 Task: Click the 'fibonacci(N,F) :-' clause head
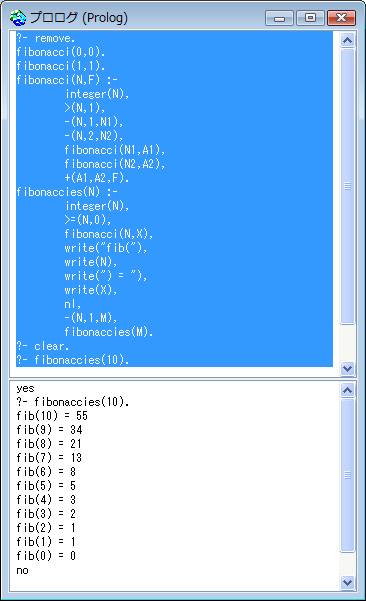coord(67,80)
